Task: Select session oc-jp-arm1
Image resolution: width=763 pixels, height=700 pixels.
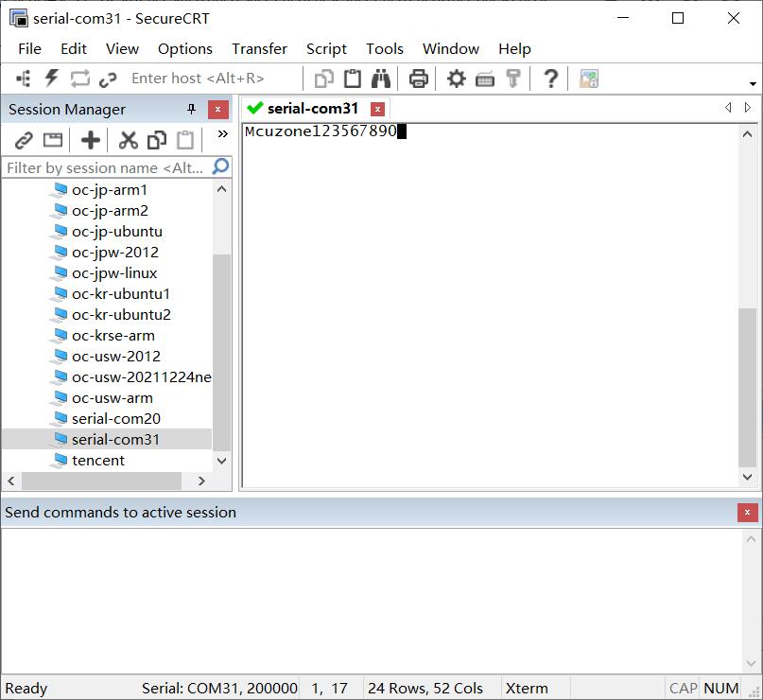Action: pyautogui.click(x=110, y=190)
